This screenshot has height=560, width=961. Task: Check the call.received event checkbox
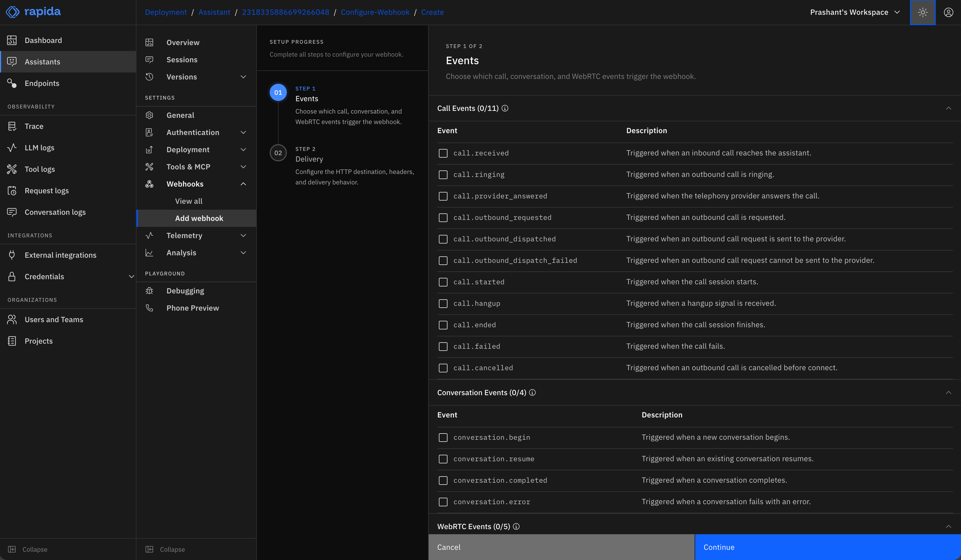coord(443,153)
